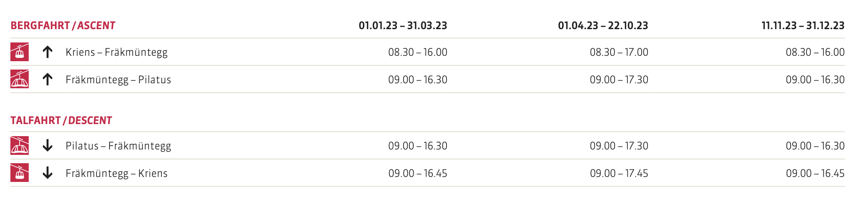
Task: Select the Bergfahrt / Ascent heading
Action: (63, 26)
